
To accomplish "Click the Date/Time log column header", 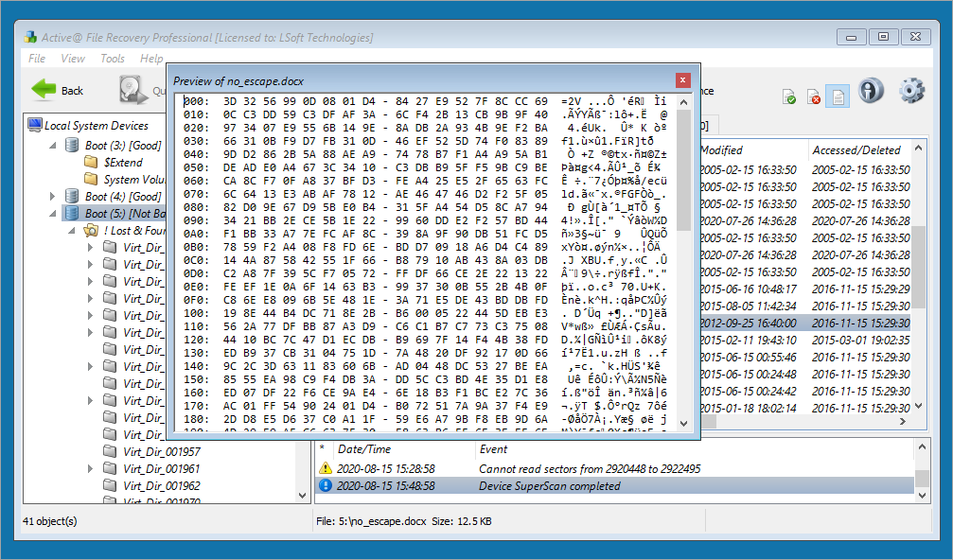I will pos(364,448).
